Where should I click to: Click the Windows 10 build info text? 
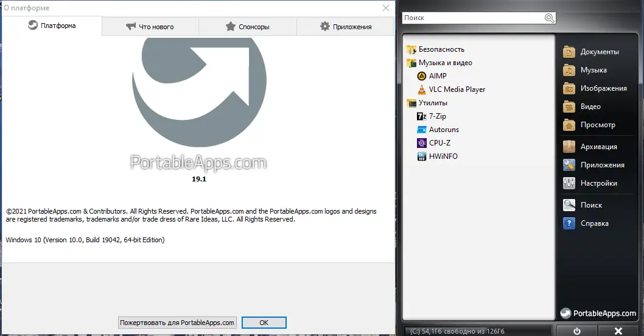(85, 240)
